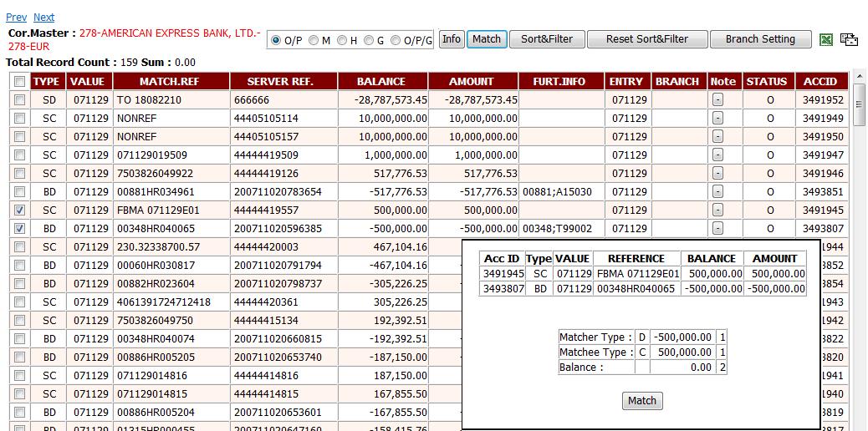Confirm with the popup Match button
Viewport: 868px width, 431px height.
tap(641, 401)
